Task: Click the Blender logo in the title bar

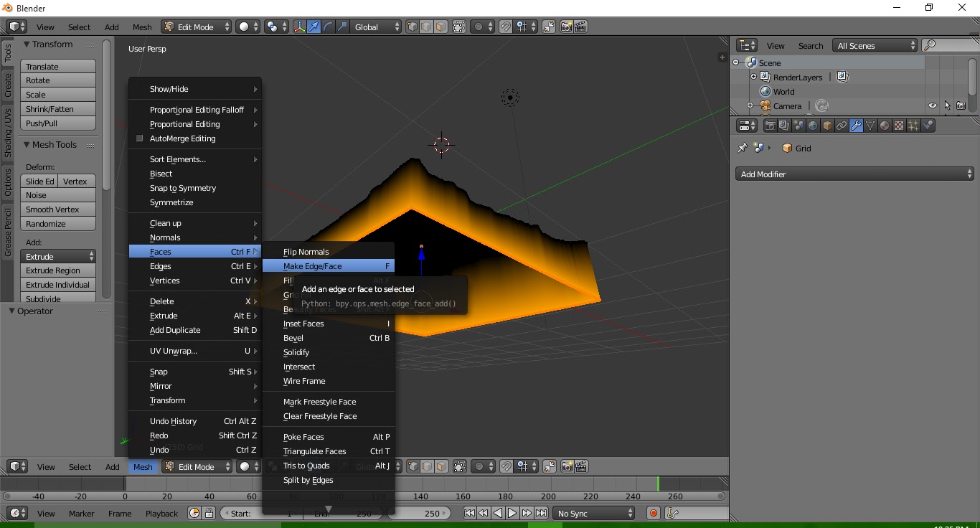Action: [7, 8]
